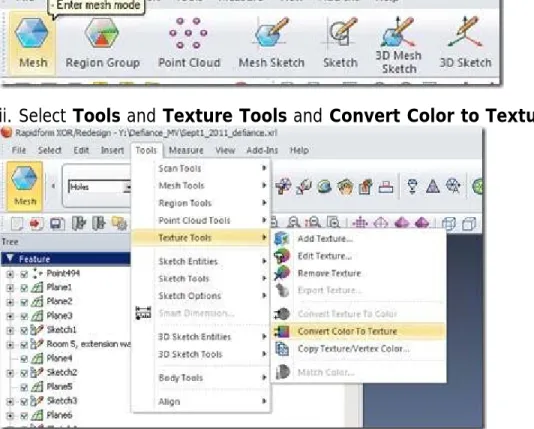The height and width of the screenshot is (429, 534).
Task: Toggle the Sketch1 checkbox
Action: pos(23,330)
